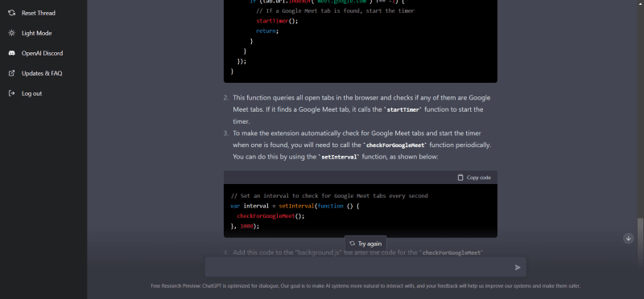Click the "checkForGoogleMeet();" code line
Image resolution: width=644 pixels, height=299 pixels.
(x=270, y=215)
